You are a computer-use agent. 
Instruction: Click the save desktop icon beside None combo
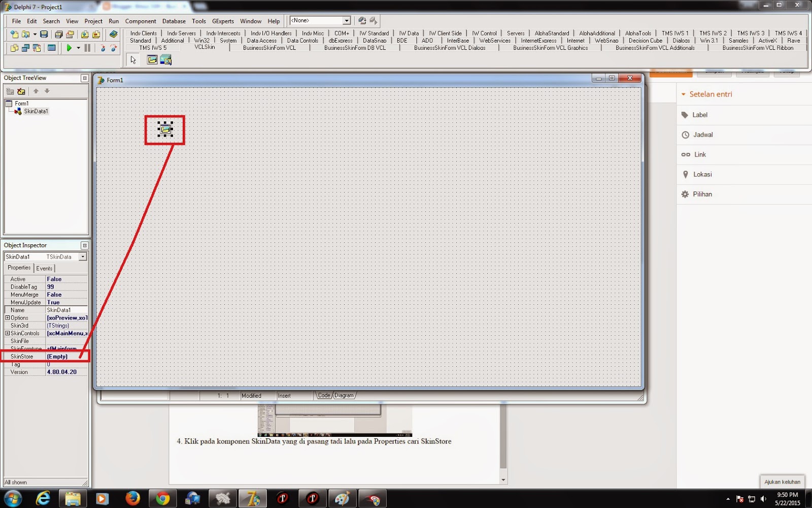tap(362, 21)
